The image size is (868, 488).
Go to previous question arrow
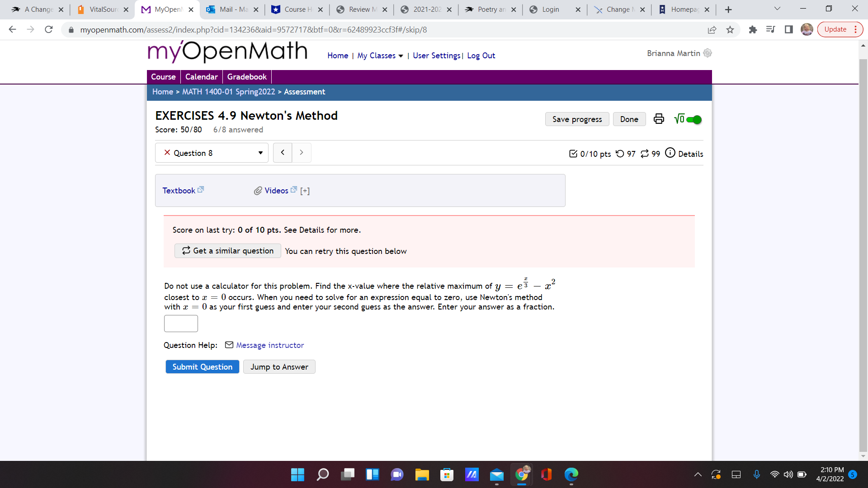(283, 153)
